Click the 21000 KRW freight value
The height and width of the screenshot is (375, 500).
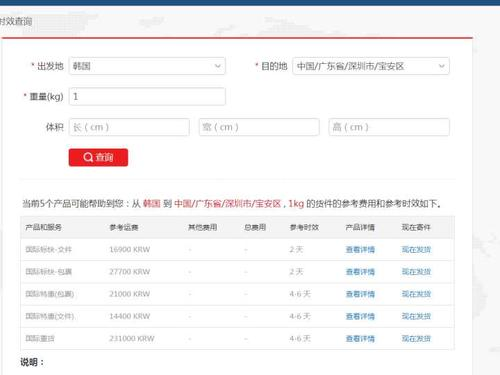pos(130,294)
